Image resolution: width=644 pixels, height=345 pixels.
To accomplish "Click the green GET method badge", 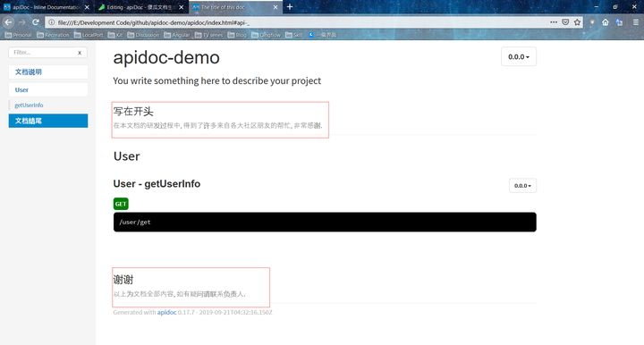I will (121, 204).
